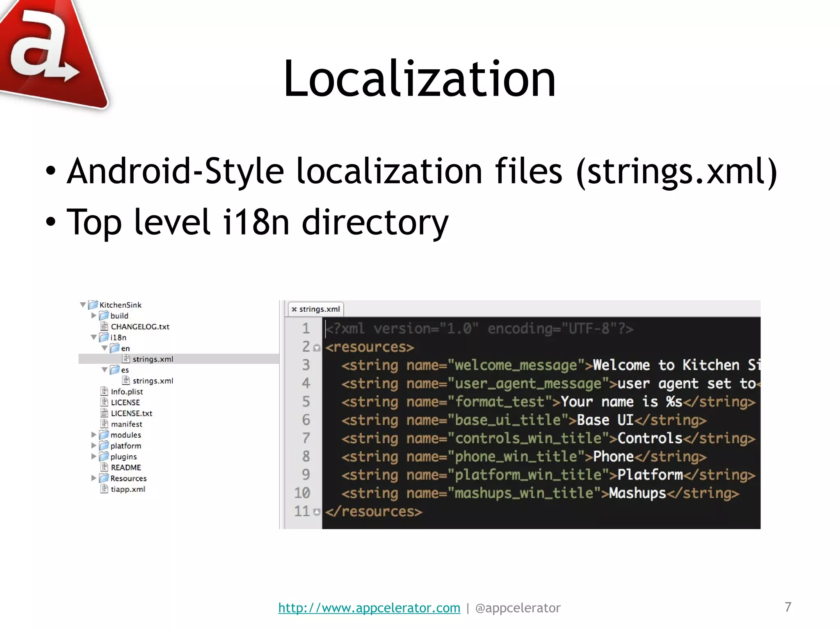The image size is (840, 630).
Task: Click the base_ui_title string line
Action: [524, 420]
